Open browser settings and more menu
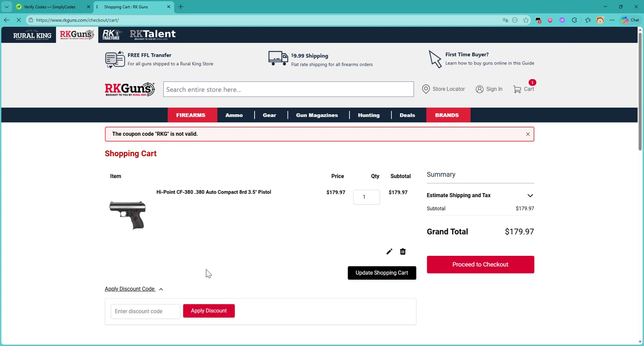Image resolution: width=644 pixels, height=346 pixels. pyautogui.click(x=612, y=20)
